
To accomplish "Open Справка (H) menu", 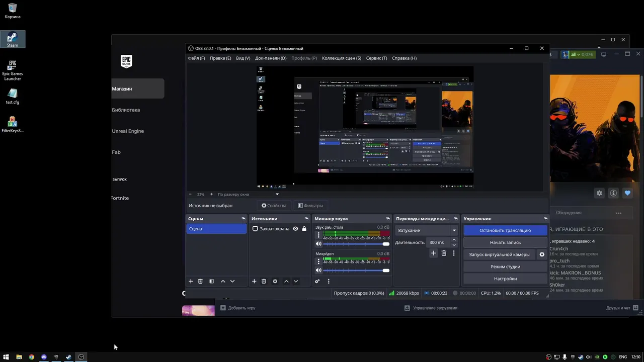I will coord(404,58).
